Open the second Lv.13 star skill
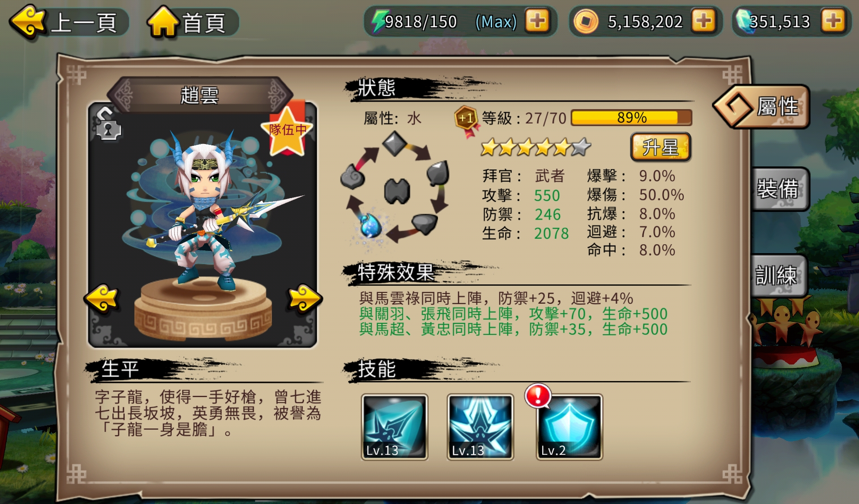The image size is (859, 504). coord(481,427)
